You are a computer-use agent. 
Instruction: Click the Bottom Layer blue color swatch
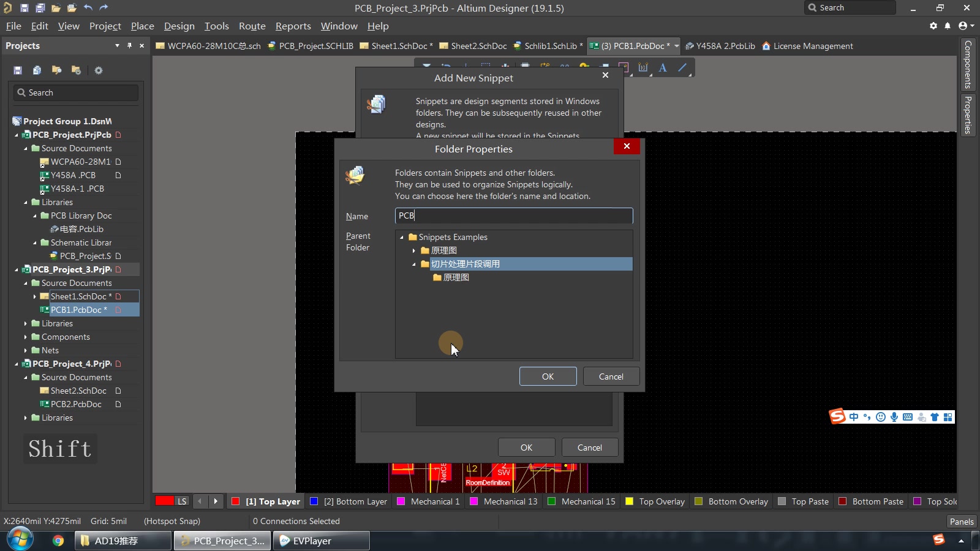pyautogui.click(x=314, y=501)
